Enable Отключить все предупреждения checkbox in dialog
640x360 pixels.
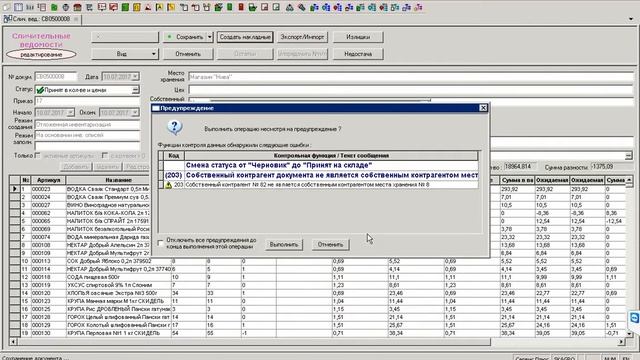160,243
